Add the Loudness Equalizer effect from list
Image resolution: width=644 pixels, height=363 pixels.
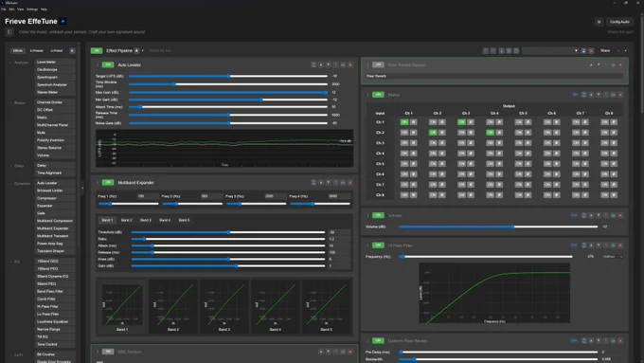coord(55,322)
